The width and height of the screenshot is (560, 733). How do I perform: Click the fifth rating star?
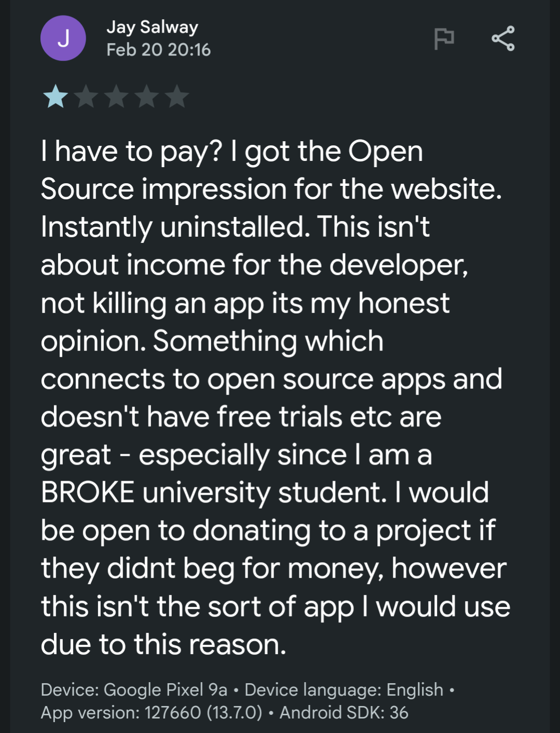pyautogui.click(x=177, y=97)
